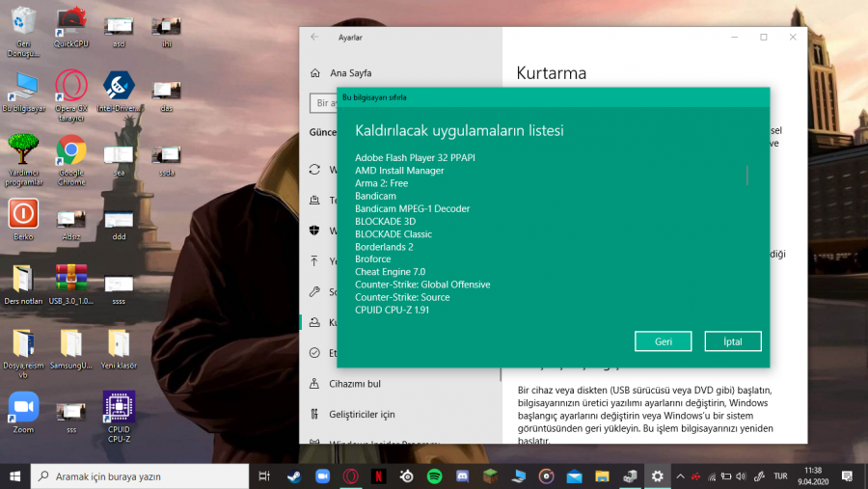Click the taskbar search box 'Aramak için buraya yazın'
This screenshot has width=868, height=489.
[140, 476]
